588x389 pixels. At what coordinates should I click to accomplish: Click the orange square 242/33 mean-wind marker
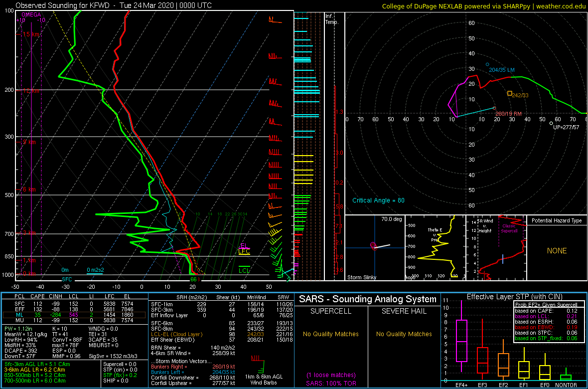[x=510, y=93]
